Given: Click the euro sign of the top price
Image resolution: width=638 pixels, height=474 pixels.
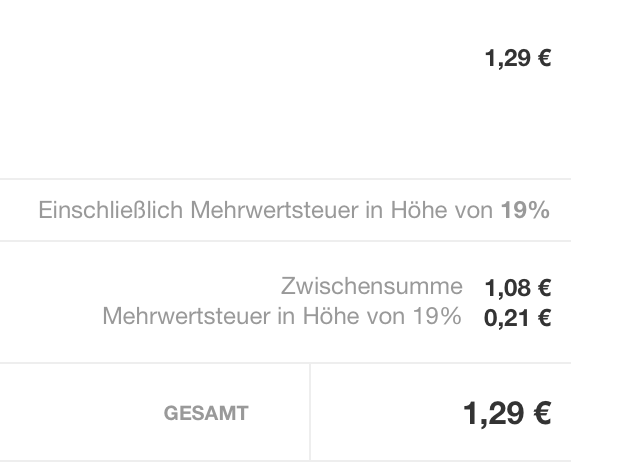Looking at the screenshot, I should (x=544, y=58).
